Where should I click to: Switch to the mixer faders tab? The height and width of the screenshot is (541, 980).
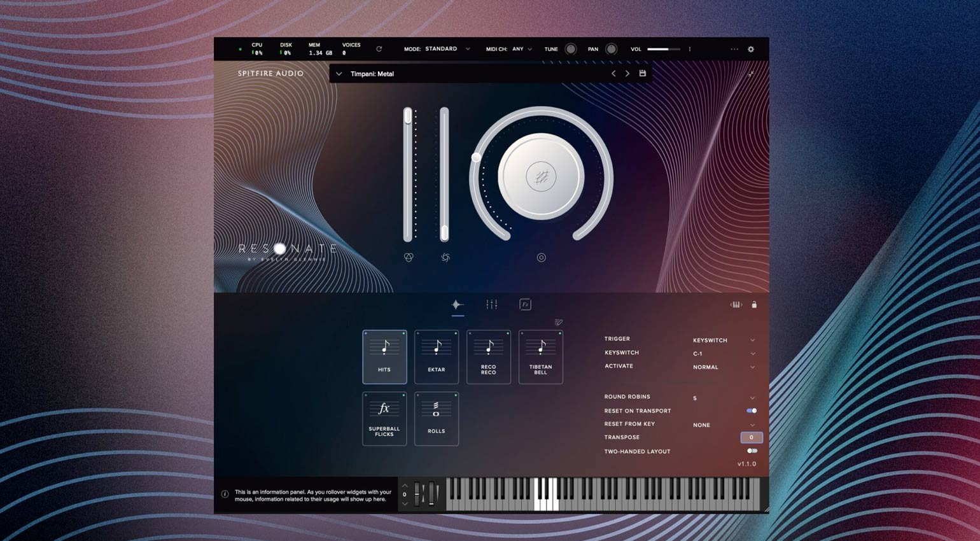(x=492, y=305)
